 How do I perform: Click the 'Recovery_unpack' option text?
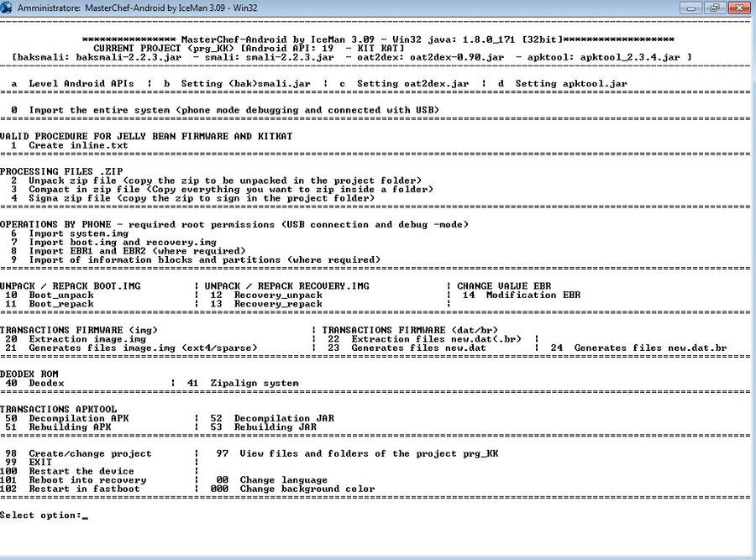tap(278, 295)
